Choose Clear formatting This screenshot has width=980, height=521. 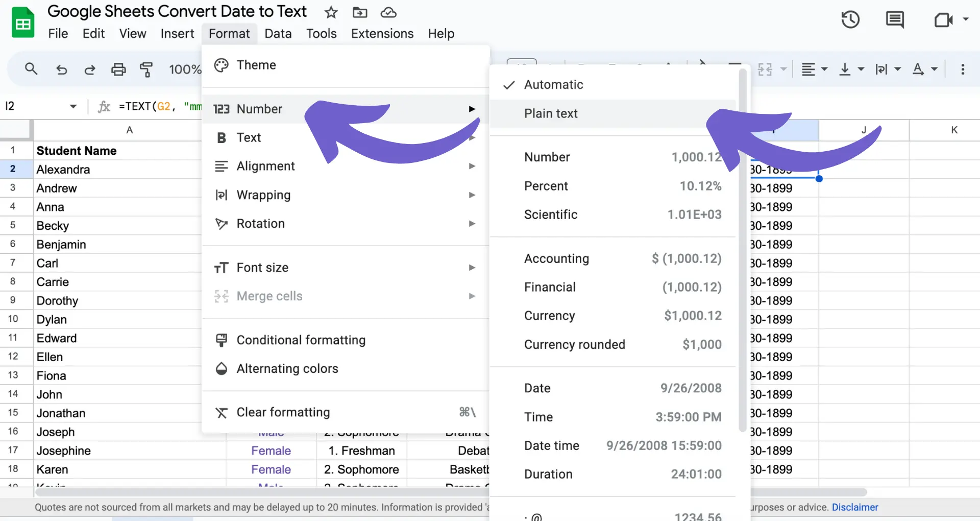[x=346, y=412]
